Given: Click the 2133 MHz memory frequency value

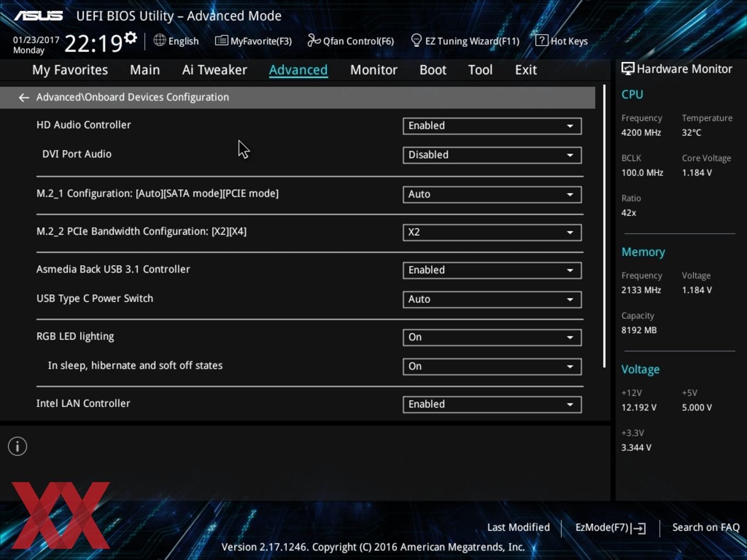Looking at the screenshot, I should (x=641, y=290).
